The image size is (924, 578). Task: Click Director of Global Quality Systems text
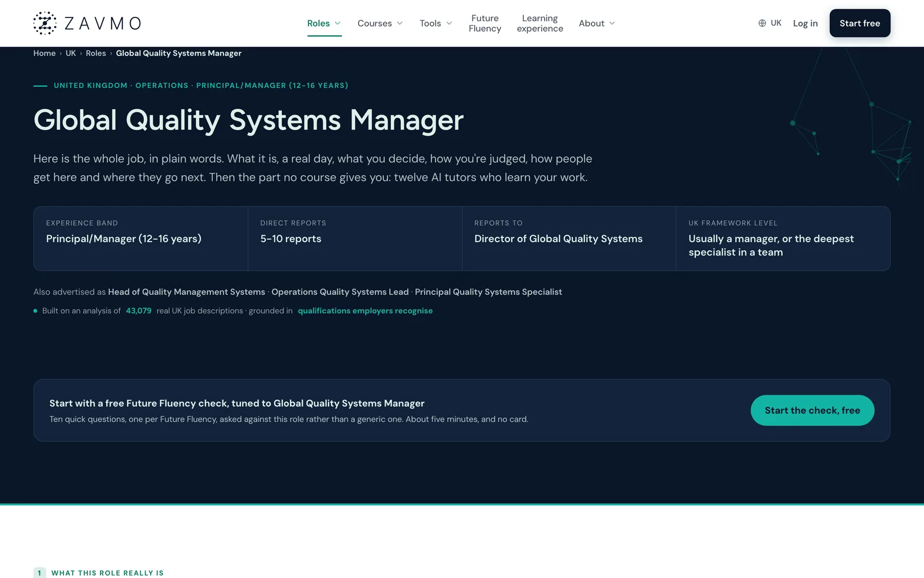[558, 239]
